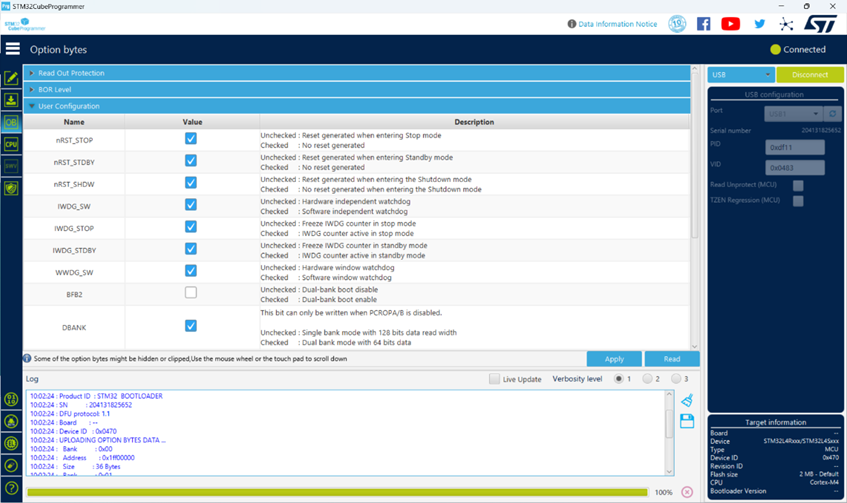Open the CPU sidebar icon
The height and width of the screenshot is (503, 847).
click(x=11, y=144)
